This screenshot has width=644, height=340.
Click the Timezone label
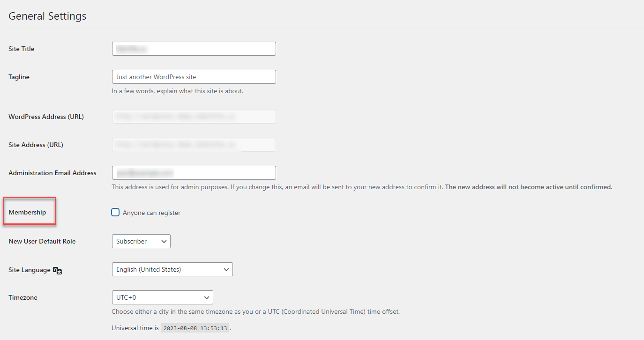coord(23,297)
